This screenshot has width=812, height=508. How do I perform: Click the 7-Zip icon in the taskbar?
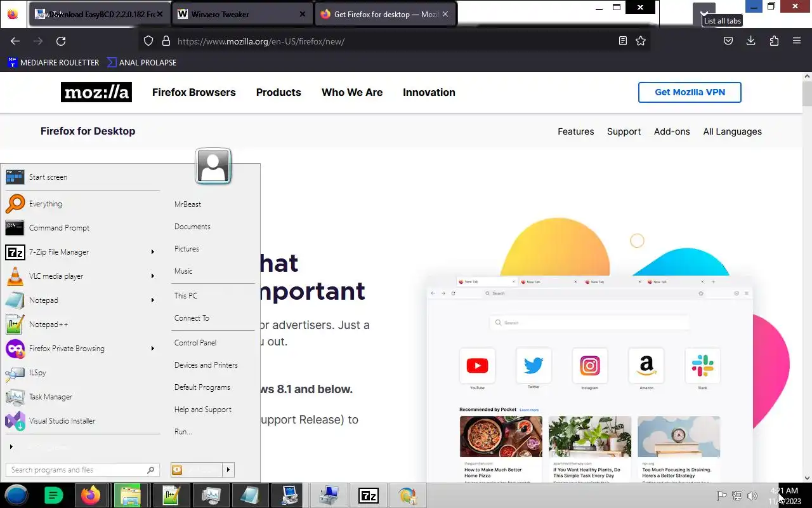tap(369, 495)
